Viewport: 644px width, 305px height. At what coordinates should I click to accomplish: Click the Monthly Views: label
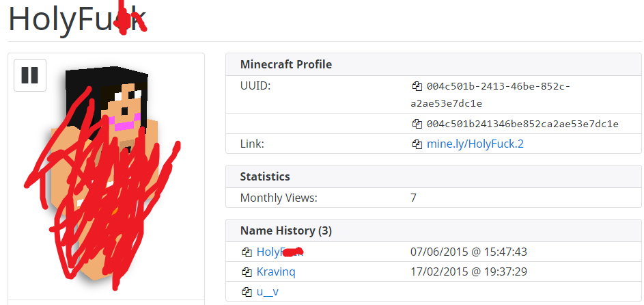pos(279,198)
